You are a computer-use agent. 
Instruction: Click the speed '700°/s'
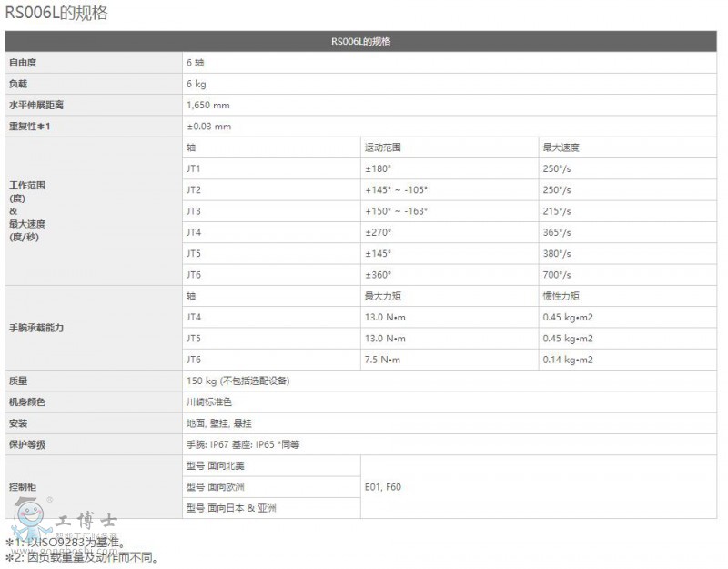(x=557, y=275)
